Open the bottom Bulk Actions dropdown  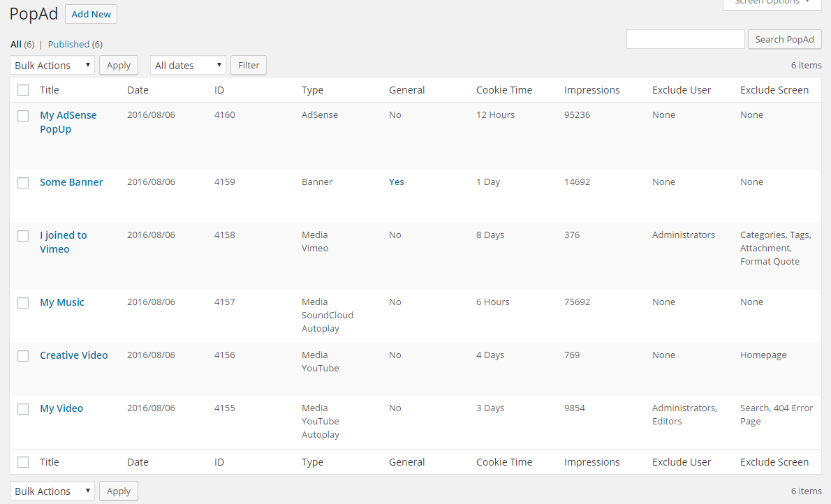point(52,491)
